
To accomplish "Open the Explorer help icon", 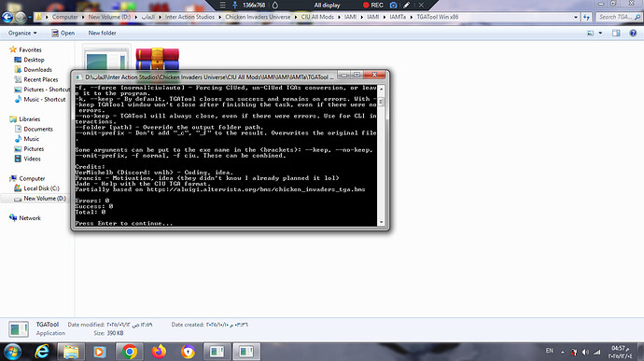I will (633, 33).
